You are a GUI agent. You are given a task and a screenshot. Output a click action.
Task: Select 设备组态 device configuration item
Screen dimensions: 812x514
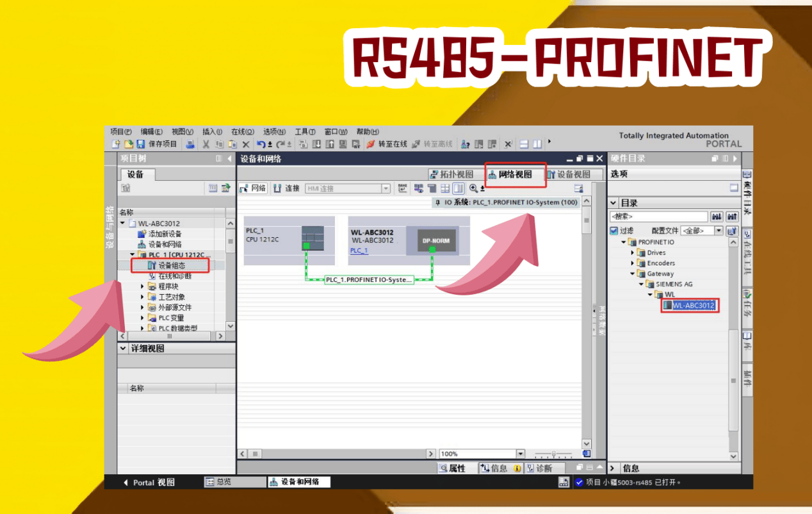(x=166, y=265)
